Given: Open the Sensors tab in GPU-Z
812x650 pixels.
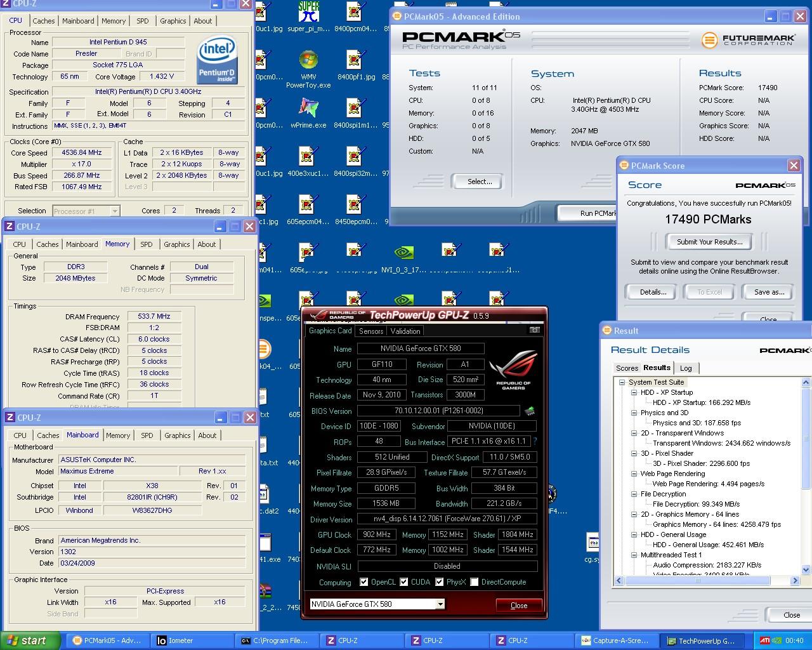Looking at the screenshot, I should click(371, 331).
